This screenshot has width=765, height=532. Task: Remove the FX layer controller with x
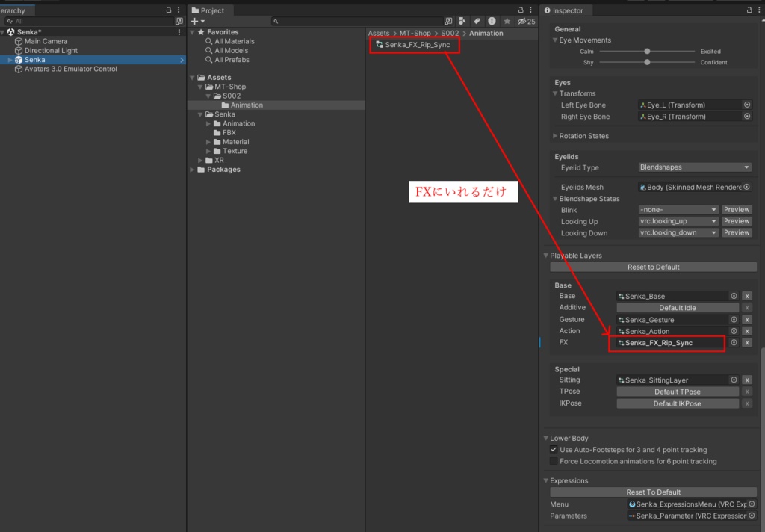click(x=747, y=343)
